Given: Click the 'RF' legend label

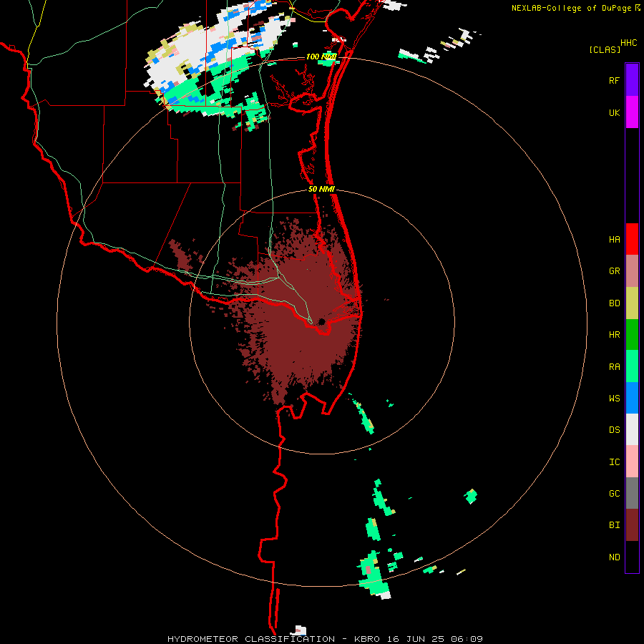Looking at the screenshot, I should (x=615, y=80).
